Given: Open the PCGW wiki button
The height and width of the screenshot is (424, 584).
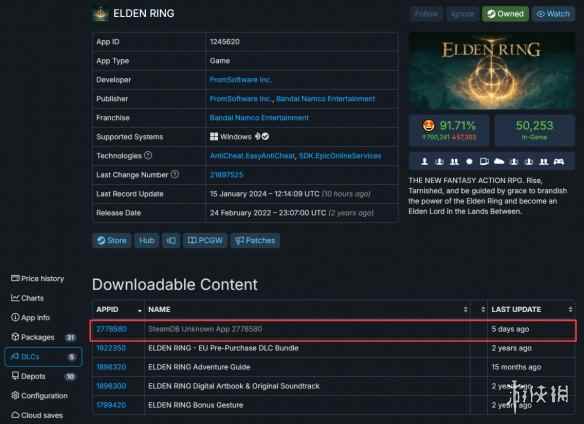Looking at the screenshot, I should [x=205, y=241].
